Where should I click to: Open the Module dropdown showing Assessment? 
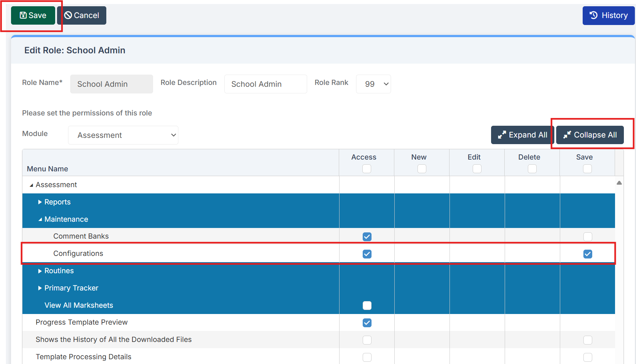123,135
